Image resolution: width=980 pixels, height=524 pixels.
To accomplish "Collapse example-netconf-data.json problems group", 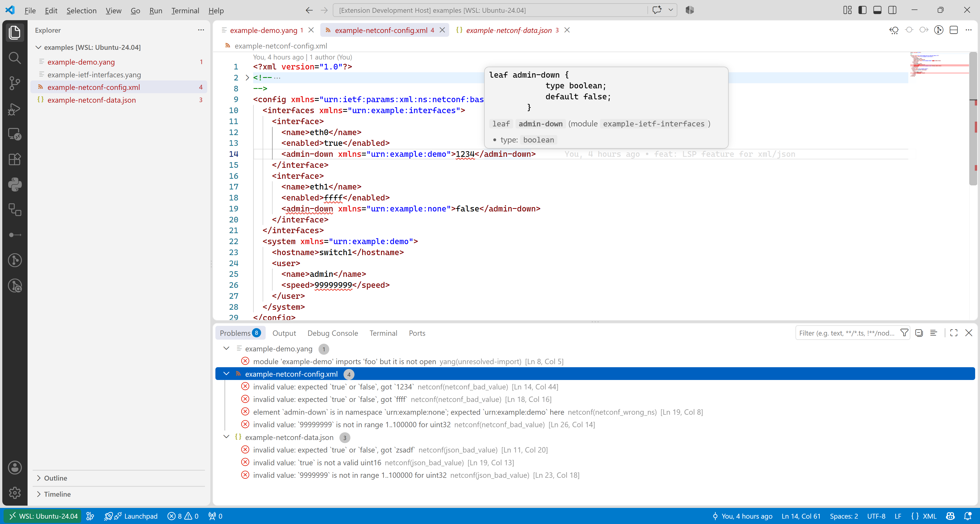I will (x=226, y=437).
